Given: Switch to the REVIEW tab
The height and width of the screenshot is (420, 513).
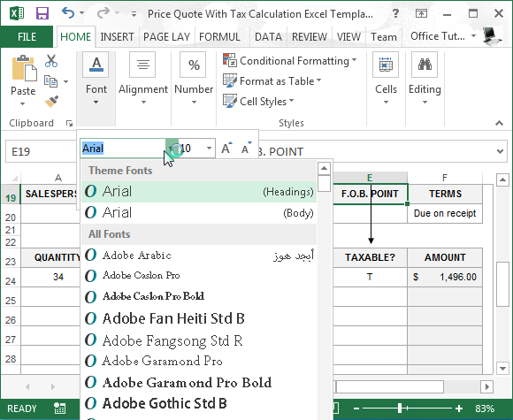Looking at the screenshot, I should [310, 36].
